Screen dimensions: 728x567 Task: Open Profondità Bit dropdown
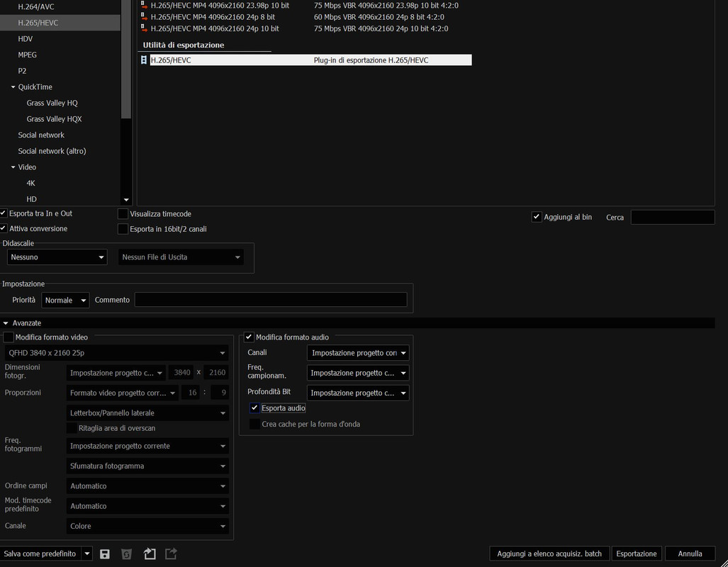click(x=358, y=393)
